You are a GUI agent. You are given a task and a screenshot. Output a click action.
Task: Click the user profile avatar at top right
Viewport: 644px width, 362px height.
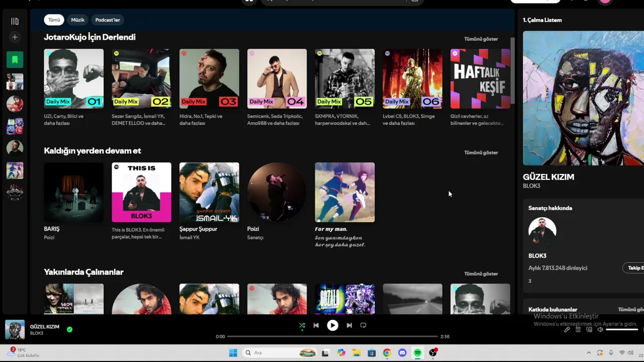click(605, 2)
